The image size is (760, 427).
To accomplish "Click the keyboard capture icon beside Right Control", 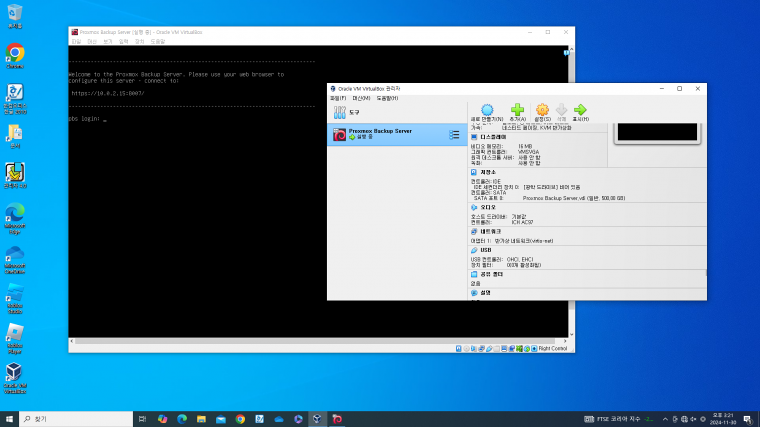I will 534,348.
